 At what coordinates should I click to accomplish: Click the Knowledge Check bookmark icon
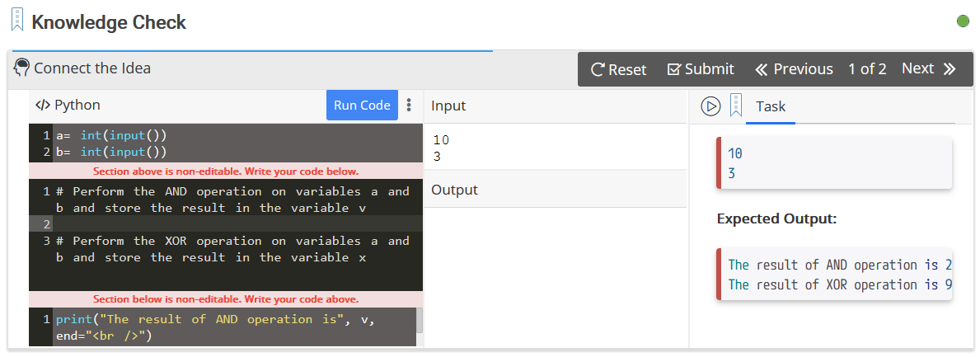[18, 21]
